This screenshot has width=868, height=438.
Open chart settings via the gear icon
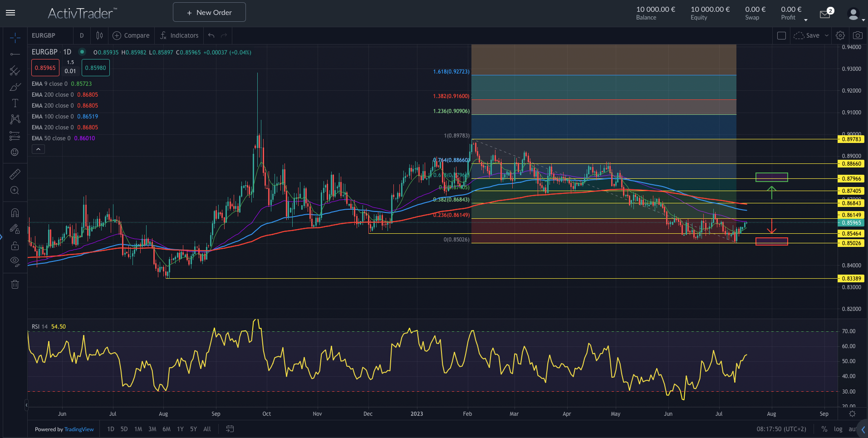pos(840,35)
